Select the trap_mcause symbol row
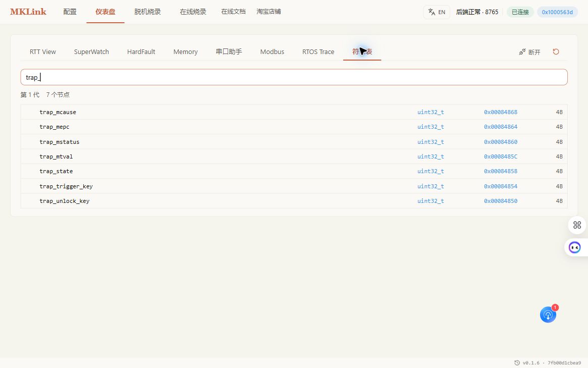 pos(294,112)
